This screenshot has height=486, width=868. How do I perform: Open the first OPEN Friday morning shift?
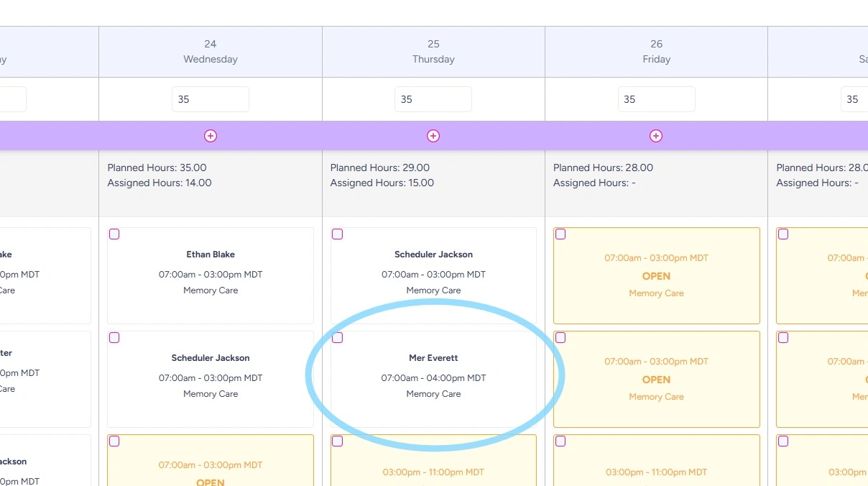pyautogui.click(x=656, y=276)
